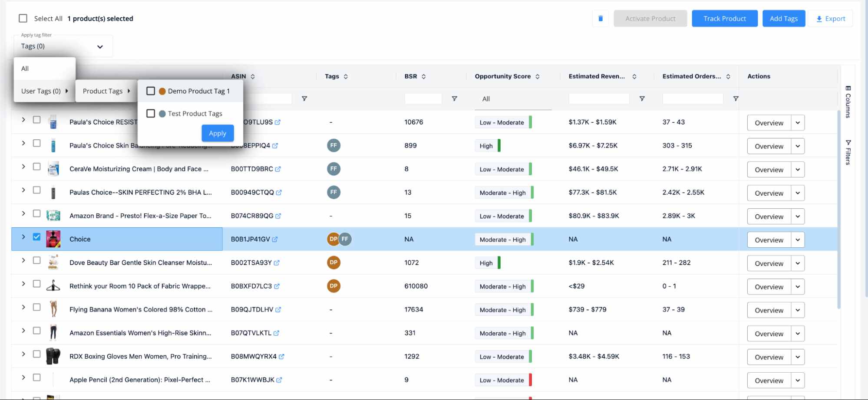Uncheck the selected Choice product row

point(37,237)
